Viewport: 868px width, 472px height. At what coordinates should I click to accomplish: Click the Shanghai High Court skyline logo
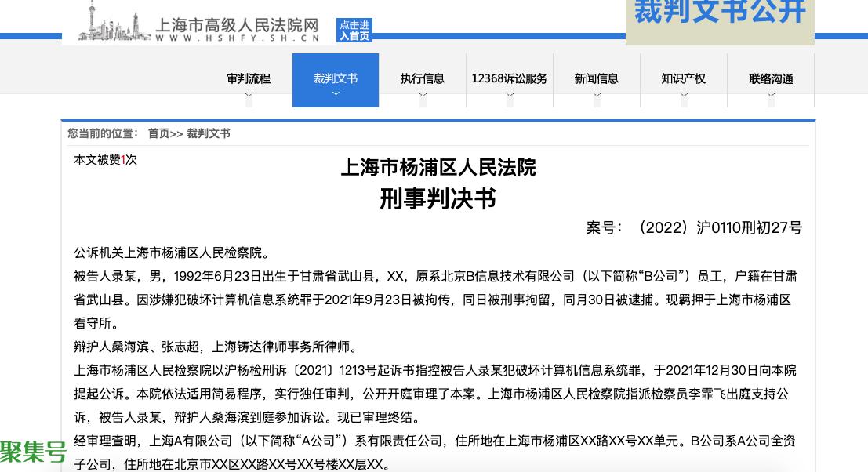114,24
